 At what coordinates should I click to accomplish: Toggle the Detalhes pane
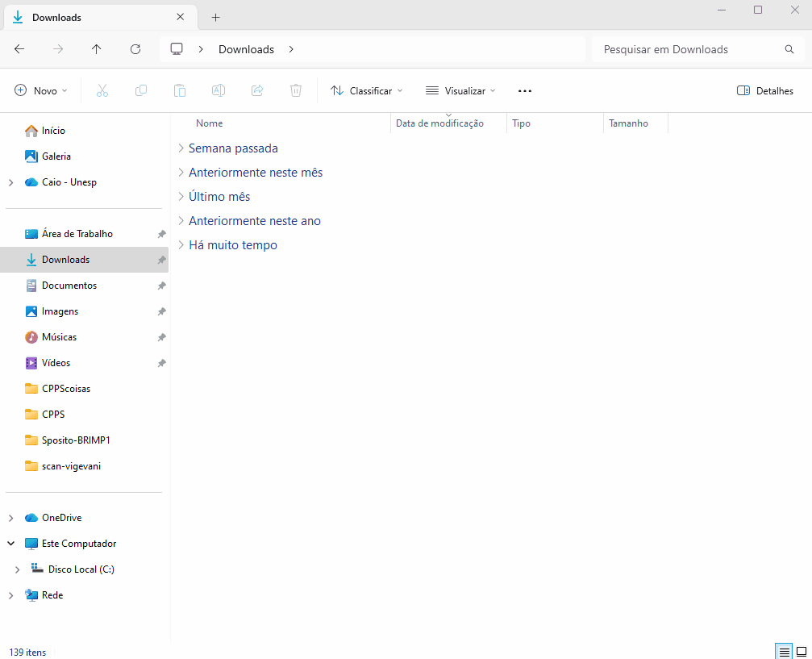point(765,90)
